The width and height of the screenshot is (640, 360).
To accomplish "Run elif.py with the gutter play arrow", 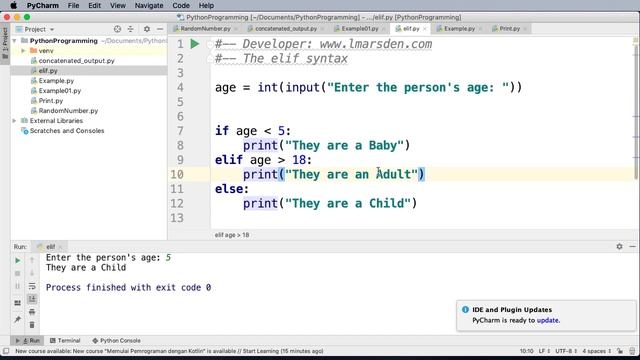I will (x=195, y=44).
